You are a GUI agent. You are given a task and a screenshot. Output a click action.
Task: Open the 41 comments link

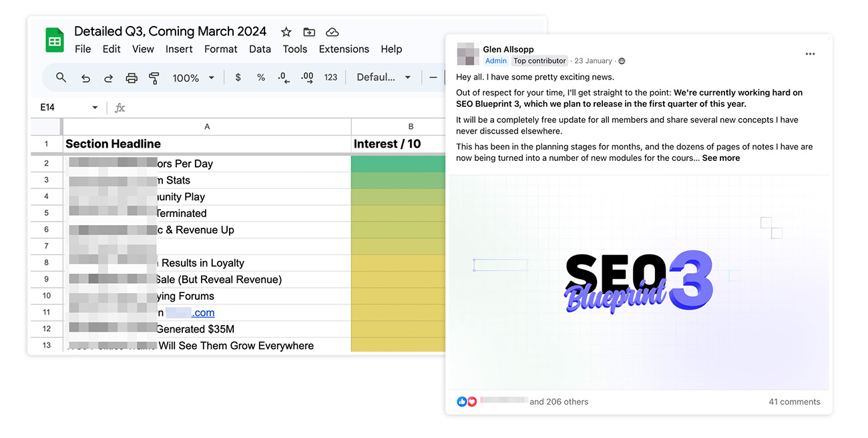point(794,402)
